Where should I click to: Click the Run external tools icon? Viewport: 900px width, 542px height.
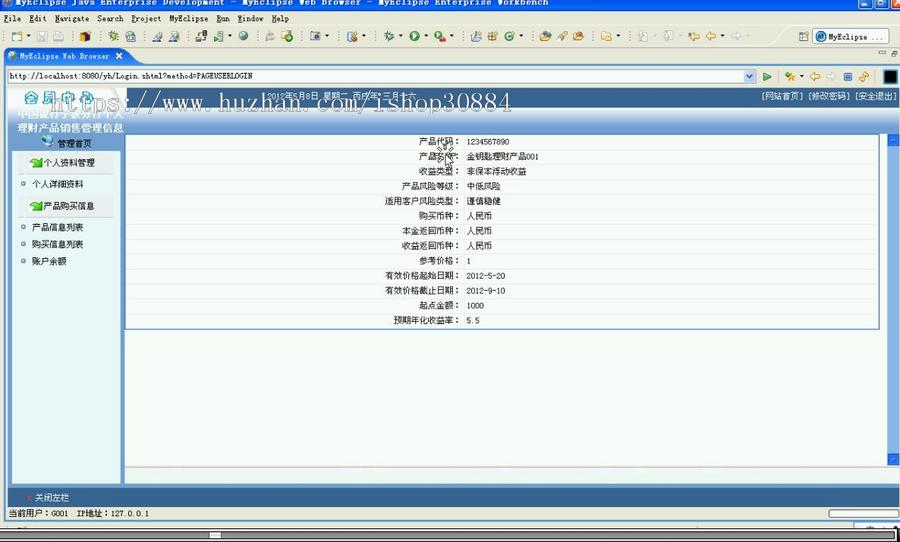click(x=440, y=36)
